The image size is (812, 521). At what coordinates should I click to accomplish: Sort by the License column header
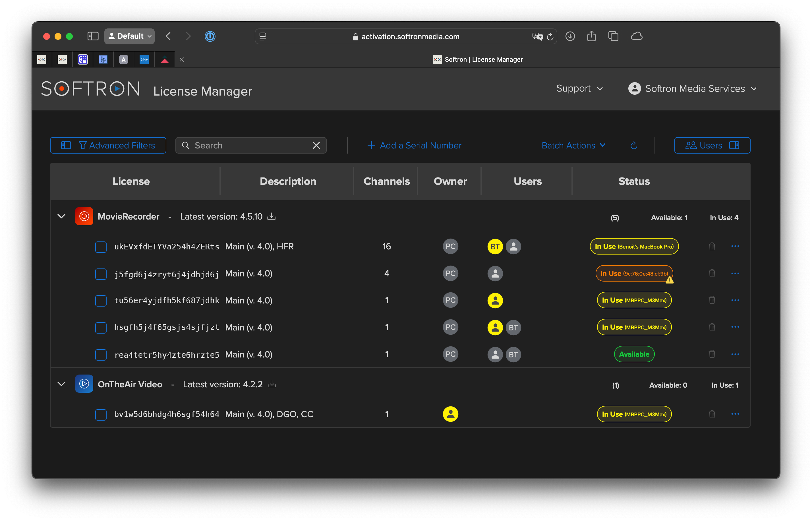point(131,181)
